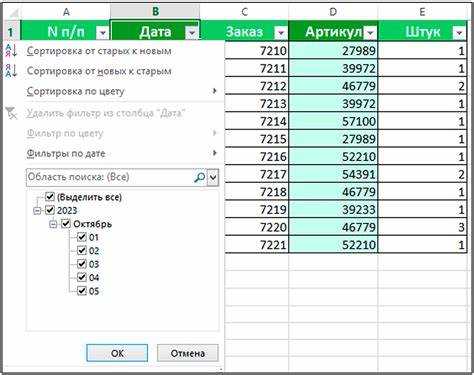
Task: Confirm the filter with ОК button
Action: point(117,353)
